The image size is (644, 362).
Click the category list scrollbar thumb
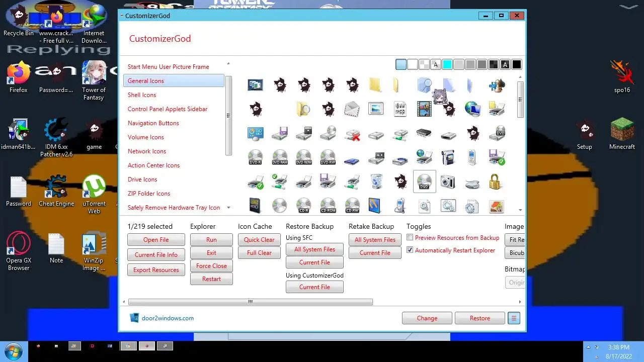[x=228, y=115]
